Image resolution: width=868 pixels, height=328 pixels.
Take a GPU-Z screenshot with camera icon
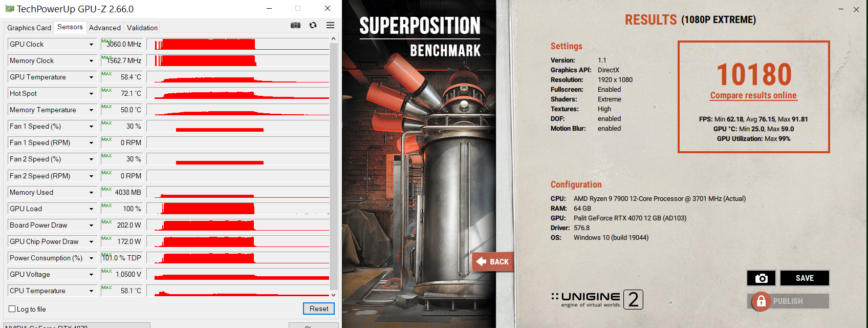295,25
